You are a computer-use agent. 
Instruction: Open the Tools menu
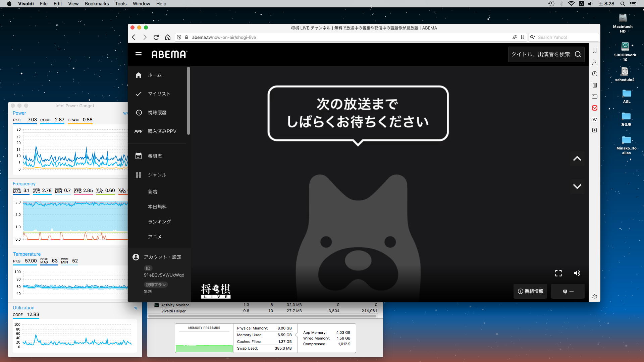tap(120, 4)
